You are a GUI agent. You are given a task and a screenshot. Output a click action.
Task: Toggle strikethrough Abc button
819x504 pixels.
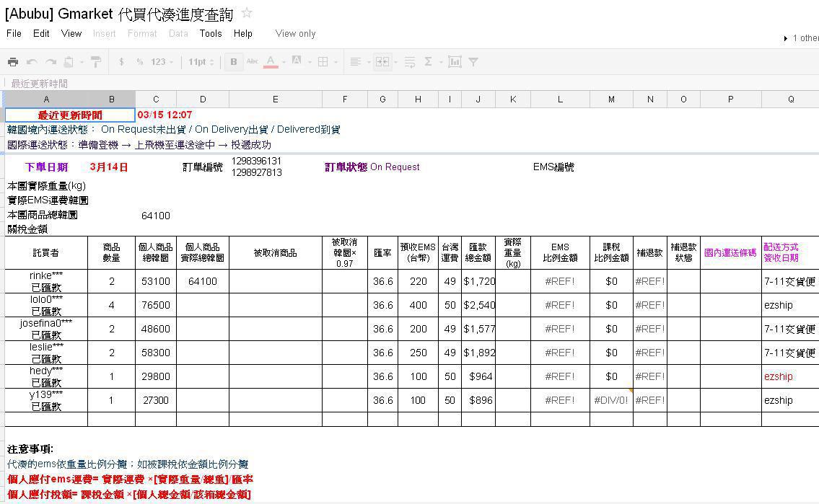(x=253, y=61)
